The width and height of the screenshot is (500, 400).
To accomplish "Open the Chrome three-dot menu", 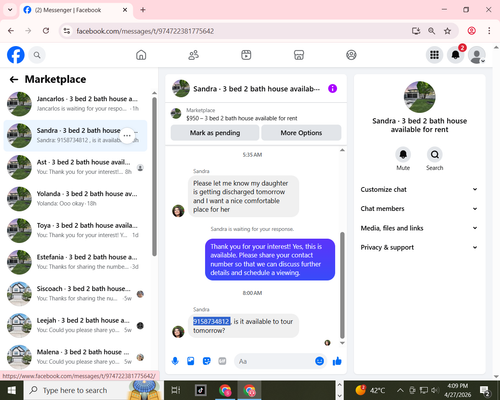I will point(489,31).
